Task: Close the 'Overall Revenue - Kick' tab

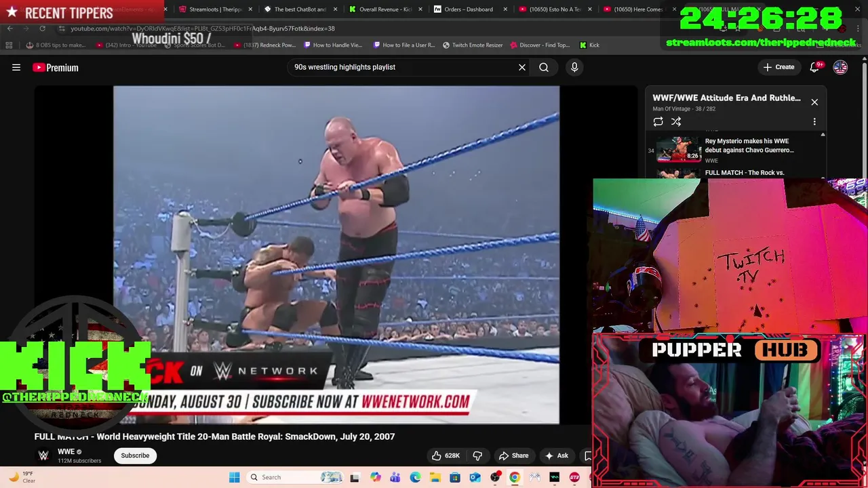Action: [x=420, y=9]
